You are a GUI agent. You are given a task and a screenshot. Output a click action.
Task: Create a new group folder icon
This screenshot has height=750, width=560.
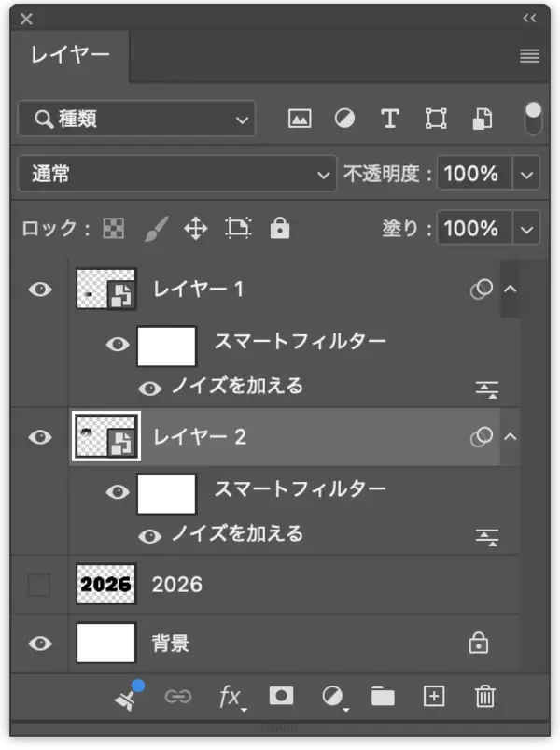tap(383, 697)
